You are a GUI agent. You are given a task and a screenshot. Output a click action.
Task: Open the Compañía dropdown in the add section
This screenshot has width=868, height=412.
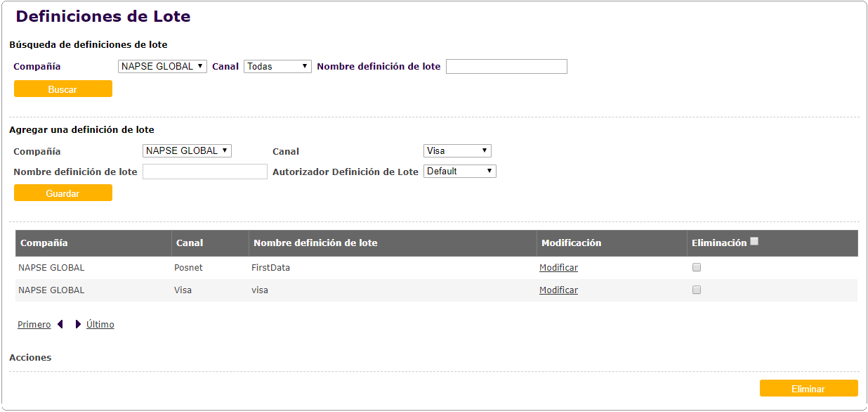click(187, 150)
